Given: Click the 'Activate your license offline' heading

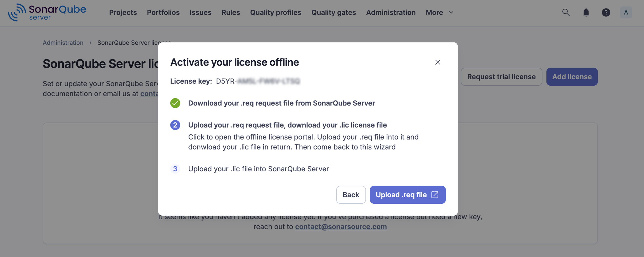Looking at the screenshot, I should 235,62.
